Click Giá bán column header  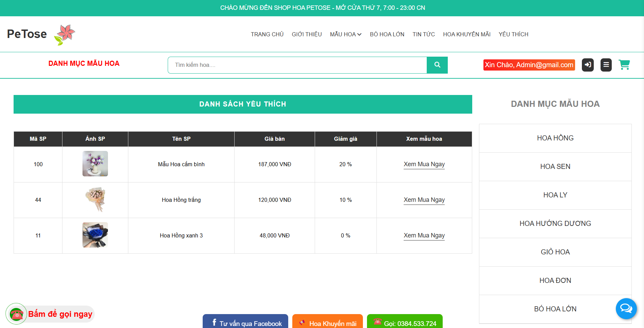coord(275,139)
